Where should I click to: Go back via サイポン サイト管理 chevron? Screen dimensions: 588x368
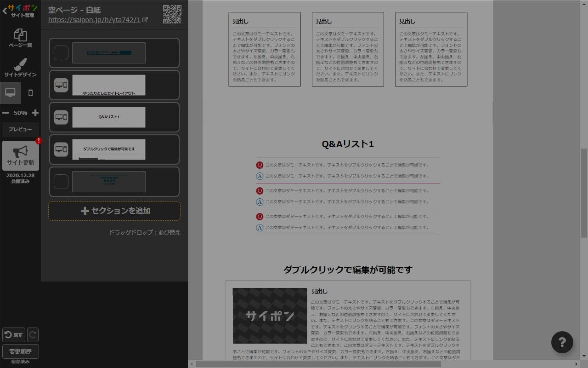[x=5, y=11]
